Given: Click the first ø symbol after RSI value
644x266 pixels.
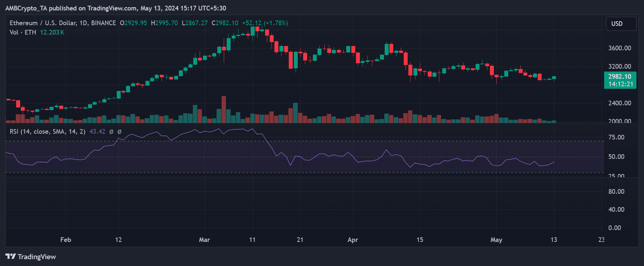Looking at the screenshot, I should coord(111,132).
